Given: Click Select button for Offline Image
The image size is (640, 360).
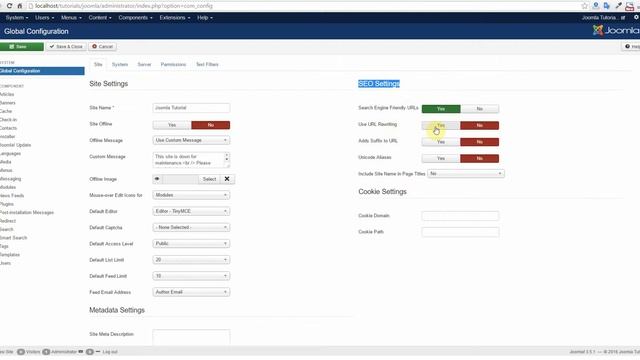Looking at the screenshot, I should [209, 179].
